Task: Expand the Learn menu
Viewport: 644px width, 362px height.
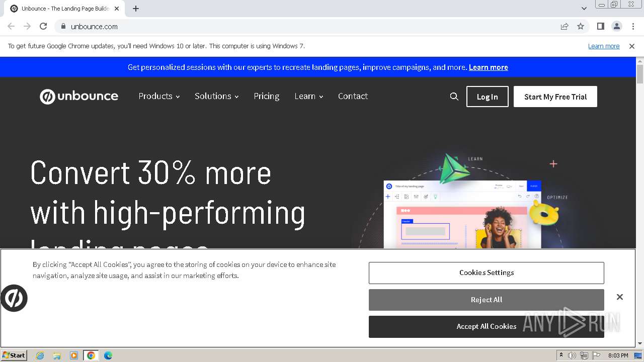Action: coord(309,96)
